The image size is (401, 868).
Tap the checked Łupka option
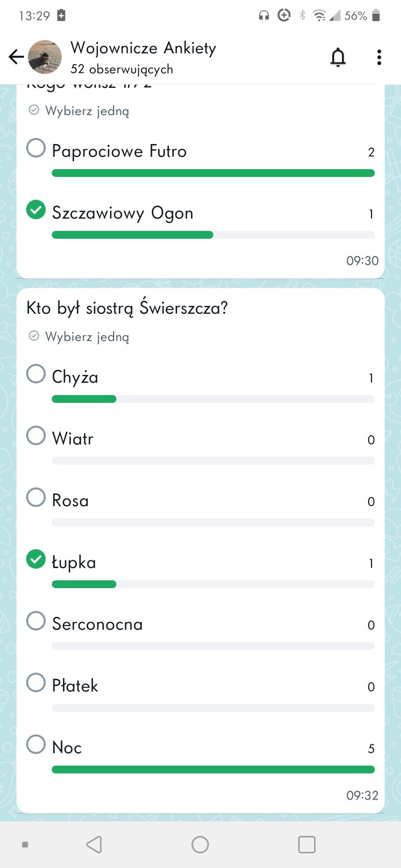click(x=36, y=559)
